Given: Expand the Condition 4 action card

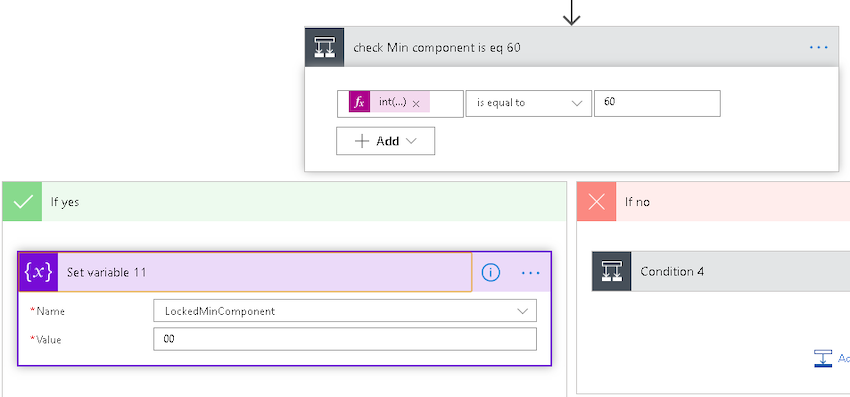Looking at the screenshot, I should (x=721, y=271).
